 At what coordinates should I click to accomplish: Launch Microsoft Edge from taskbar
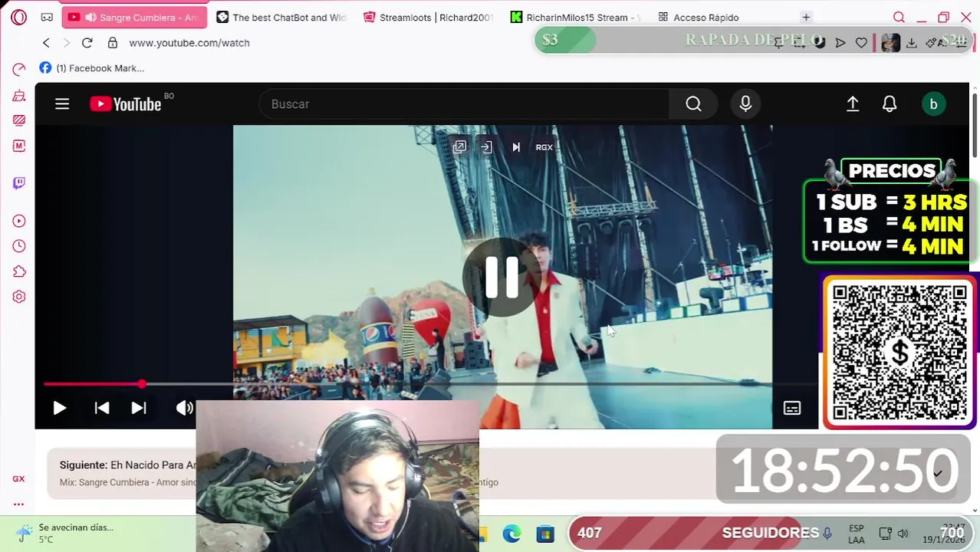pos(511,534)
